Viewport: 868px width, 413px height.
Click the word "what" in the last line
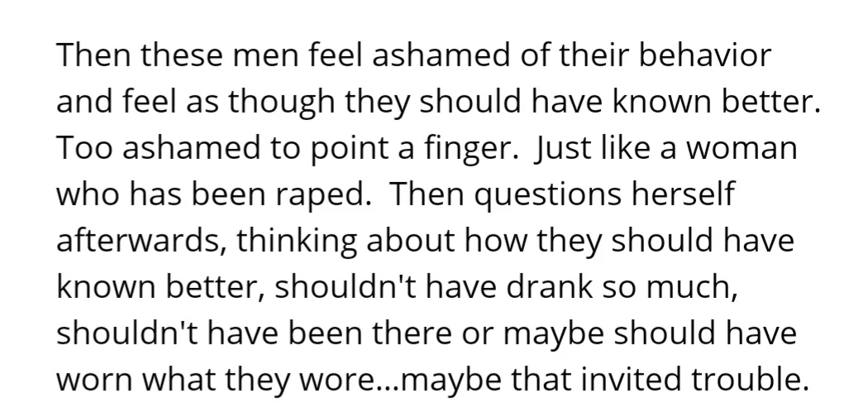171,380
